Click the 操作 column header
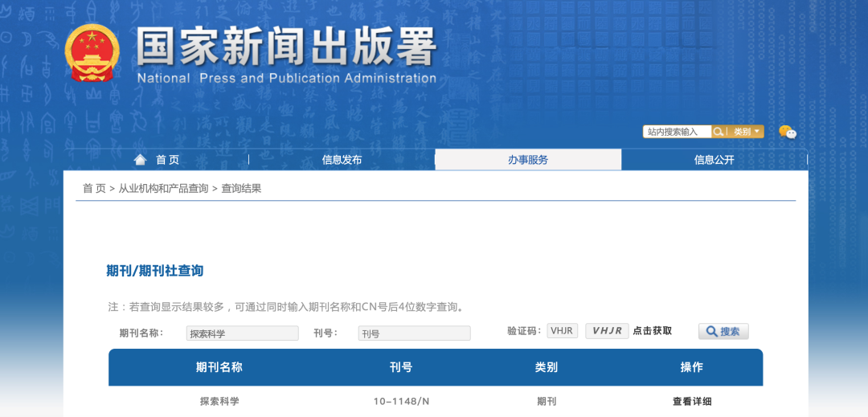868x417 pixels. click(x=692, y=367)
